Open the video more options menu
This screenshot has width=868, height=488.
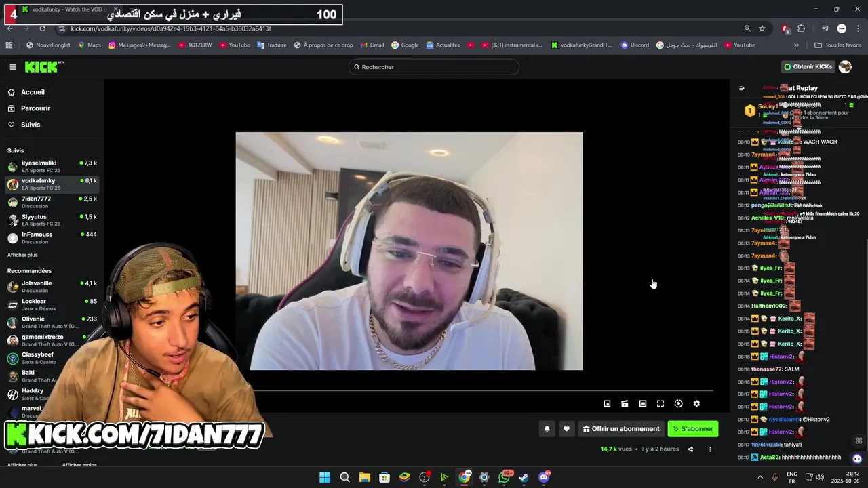[x=710, y=449]
